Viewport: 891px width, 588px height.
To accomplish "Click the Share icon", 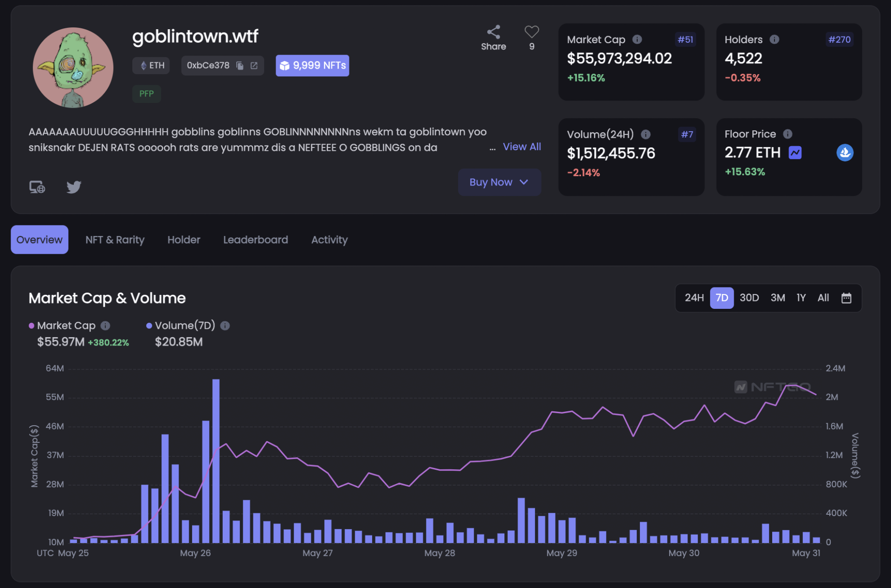I will [493, 32].
